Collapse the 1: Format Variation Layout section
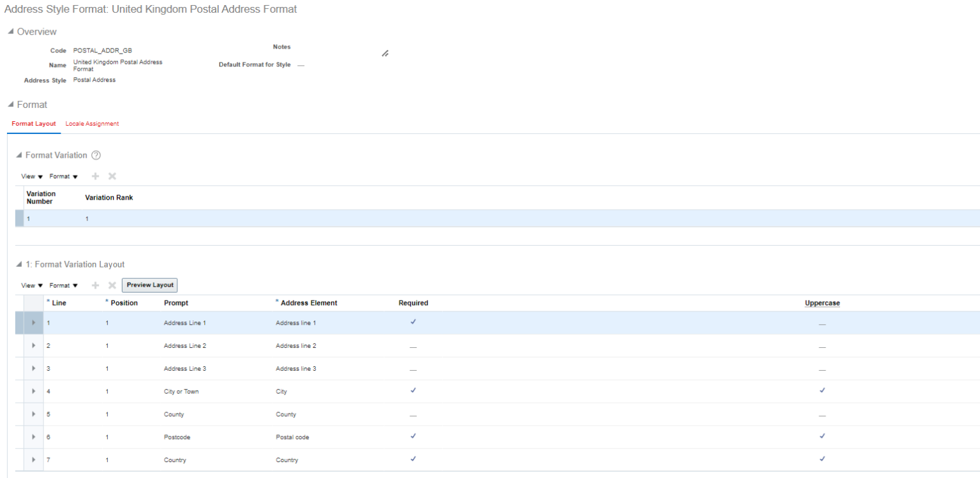 pos(19,264)
